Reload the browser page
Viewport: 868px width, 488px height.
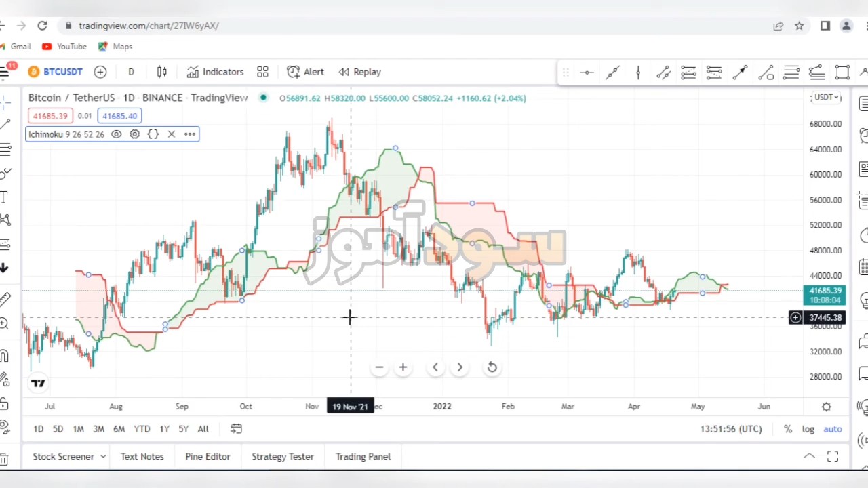42,26
